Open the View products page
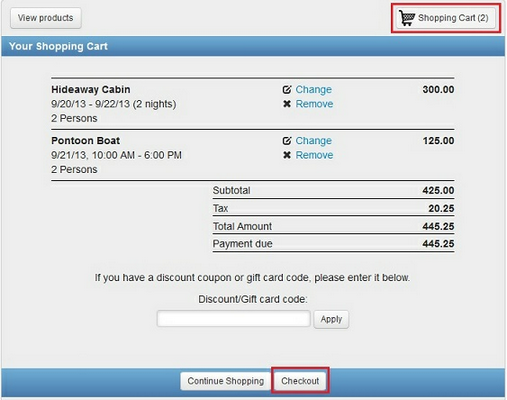Viewport: 507px width, 400px height. click(x=46, y=18)
